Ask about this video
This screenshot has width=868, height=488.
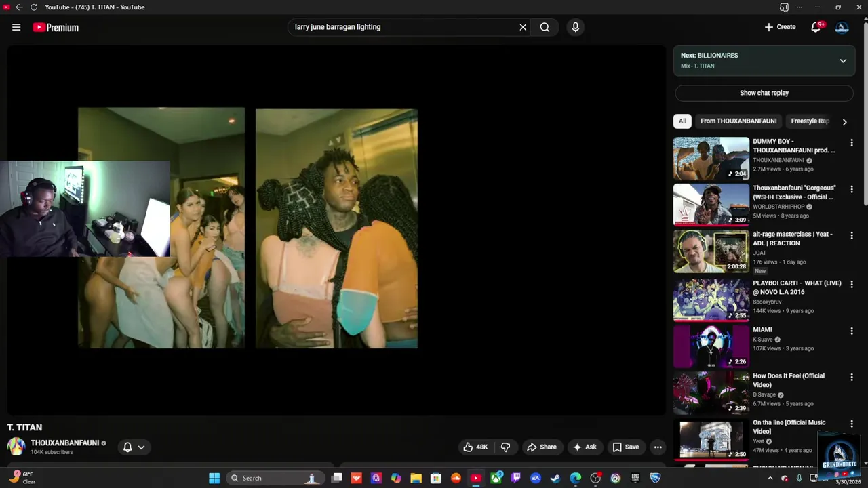coord(585,447)
